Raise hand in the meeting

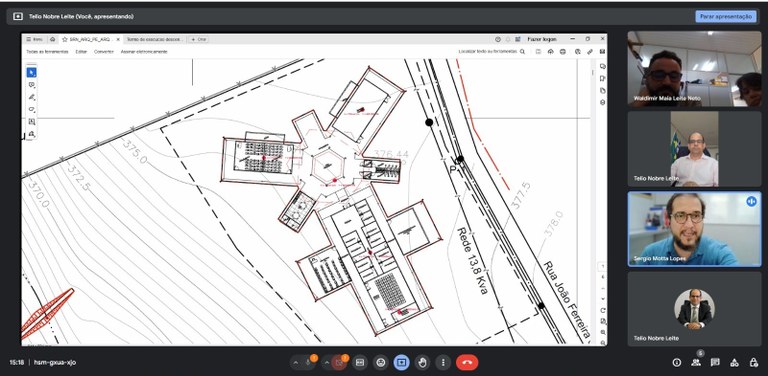click(x=422, y=363)
